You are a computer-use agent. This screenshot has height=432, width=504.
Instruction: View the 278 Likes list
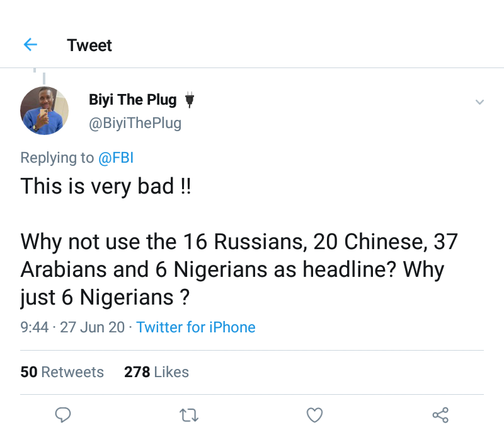click(156, 372)
